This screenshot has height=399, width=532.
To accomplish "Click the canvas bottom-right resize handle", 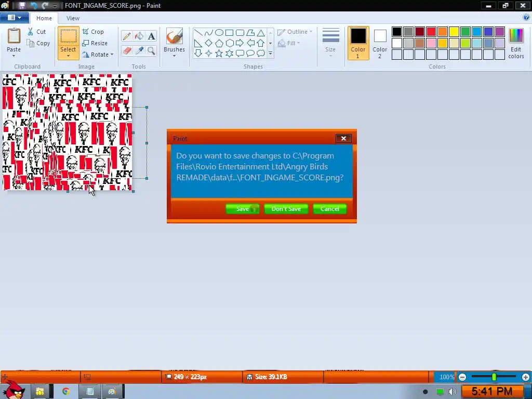I will pyautogui.click(x=134, y=191).
